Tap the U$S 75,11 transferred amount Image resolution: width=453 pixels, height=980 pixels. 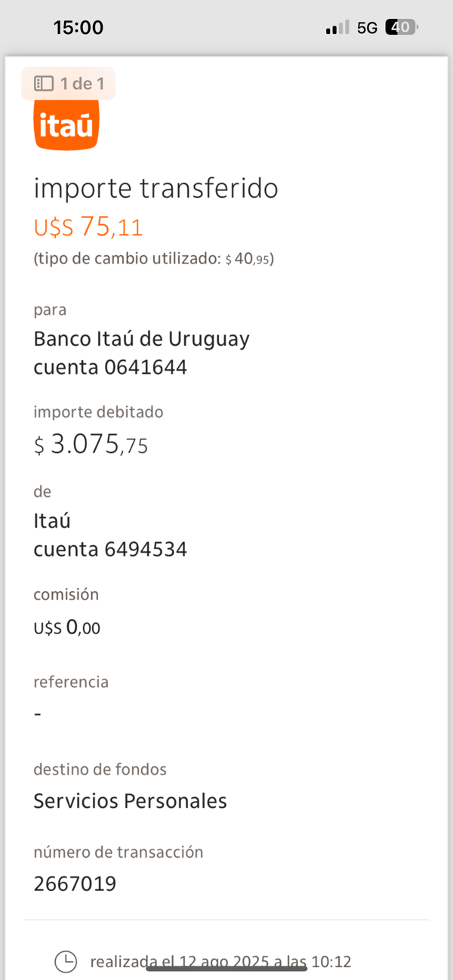pyautogui.click(x=88, y=227)
